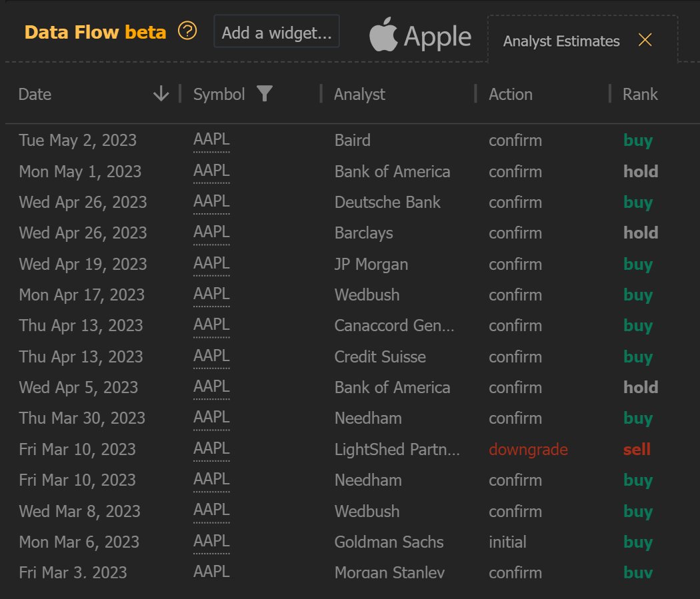Click the red downgrade action cell
Screen dimensions: 700x599
point(528,450)
